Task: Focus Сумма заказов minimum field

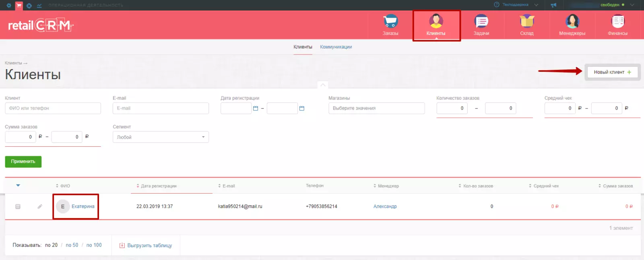Action: pyautogui.click(x=20, y=137)
